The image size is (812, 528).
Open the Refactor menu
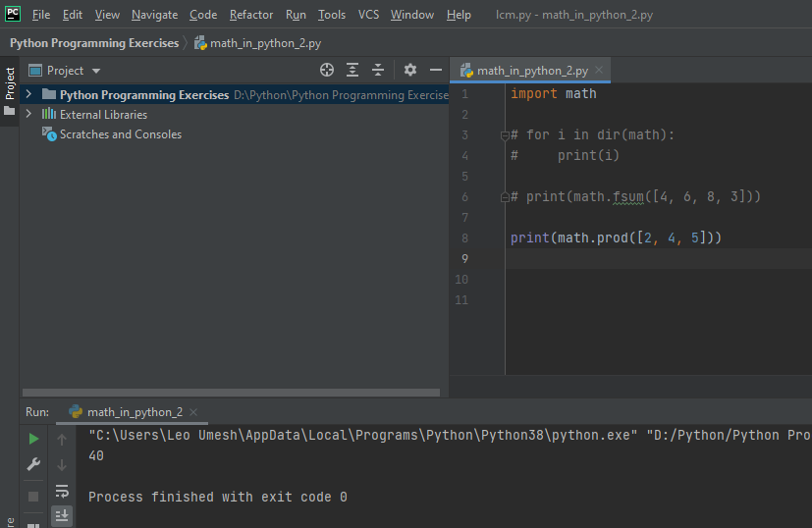[x=251, y=15]
